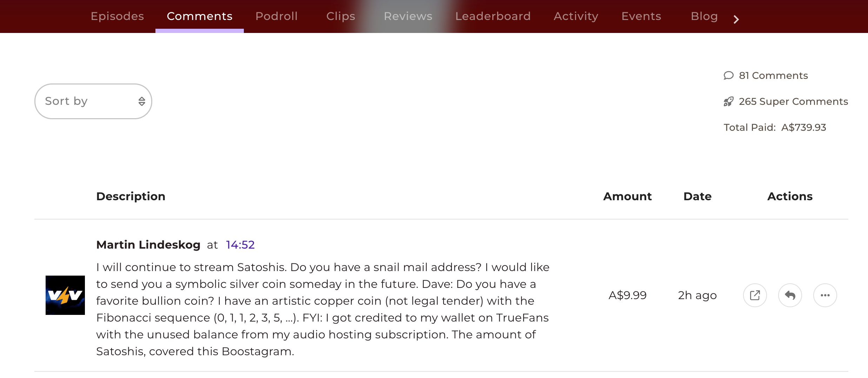Click Martin Lindeskog's name
Screen dimensions: 868x378
[148, 245]
